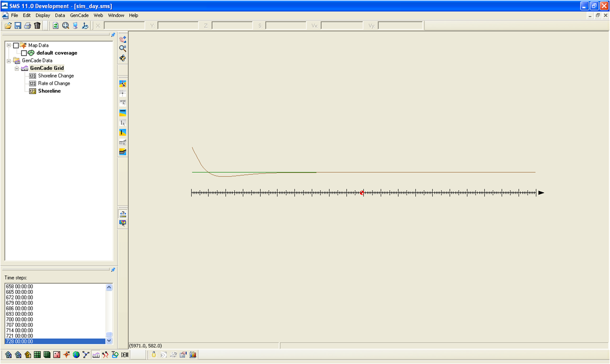
Task: Click the light bulb icon in bottom toolbar
Action: (x=154, y=355)
